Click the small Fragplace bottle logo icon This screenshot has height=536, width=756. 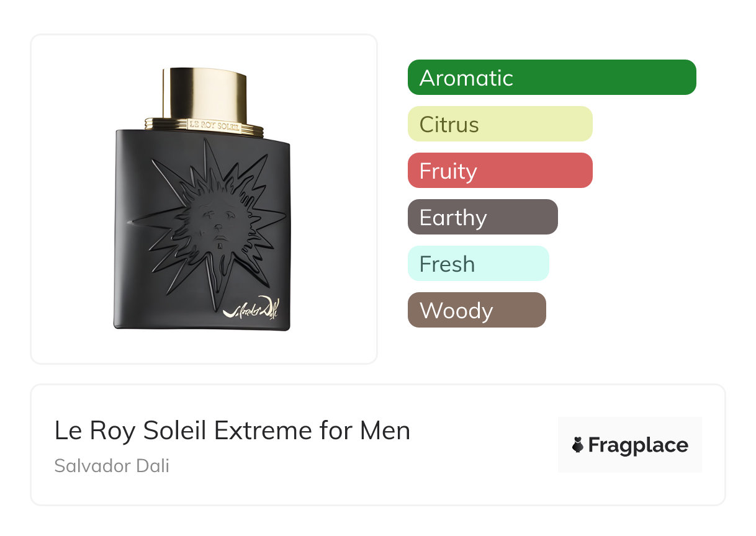click(578, 445)
